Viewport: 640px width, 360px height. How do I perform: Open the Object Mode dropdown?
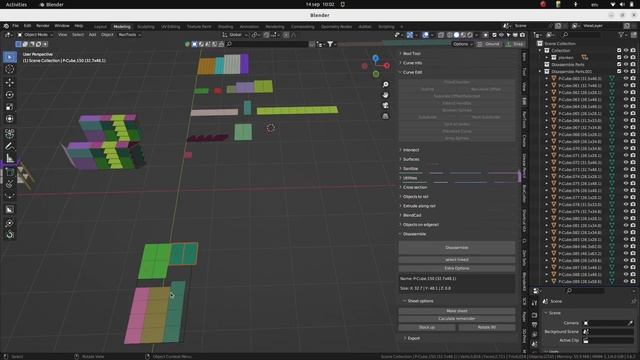coord(35,35)
